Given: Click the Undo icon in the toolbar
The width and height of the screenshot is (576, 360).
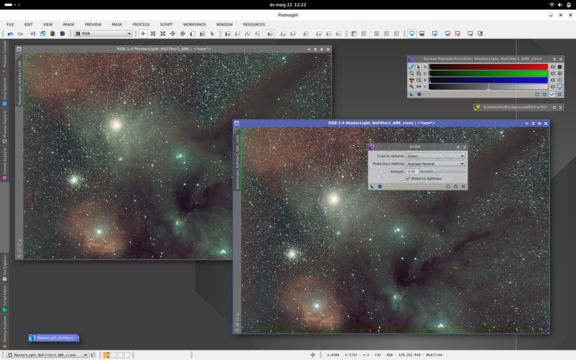Looking at the screenshot, I should [10, 34].
